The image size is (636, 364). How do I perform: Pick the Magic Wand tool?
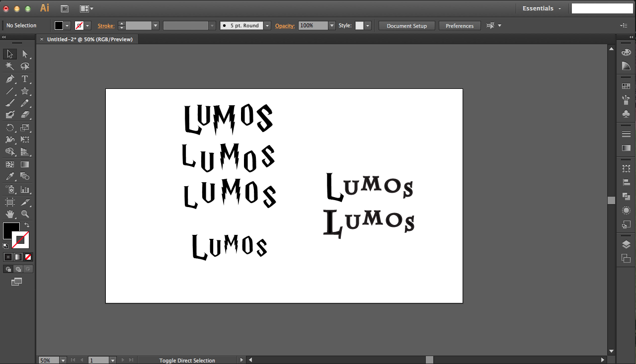tap(10, 67)
